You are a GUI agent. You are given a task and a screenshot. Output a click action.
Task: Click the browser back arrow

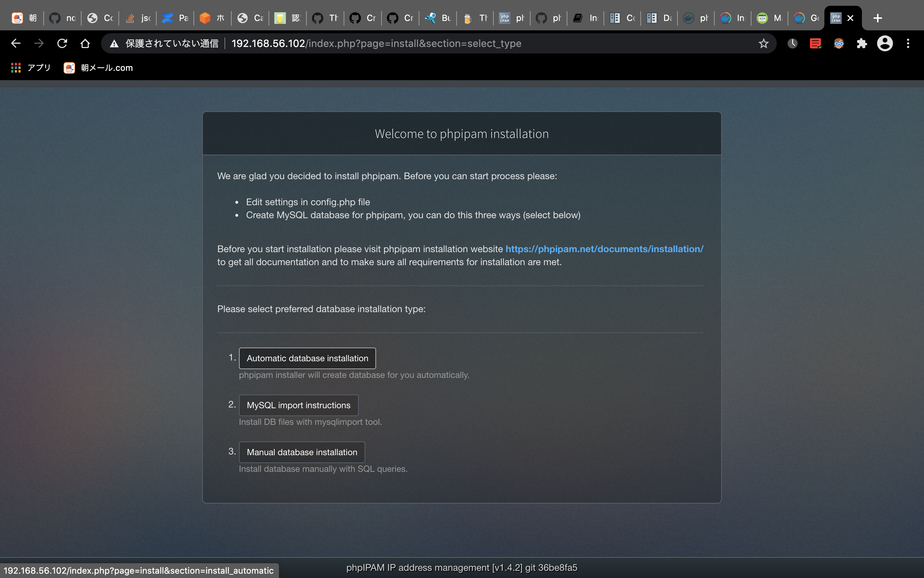point(16,43)
